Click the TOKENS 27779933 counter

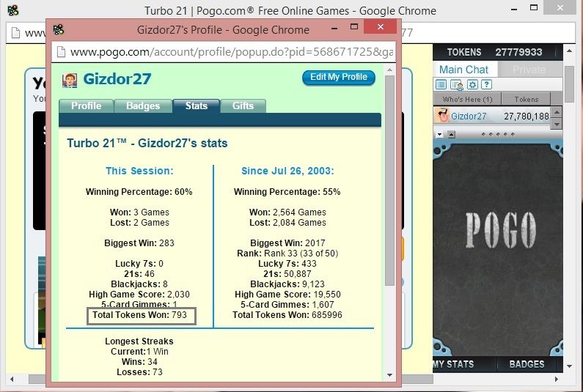[494, 52]
